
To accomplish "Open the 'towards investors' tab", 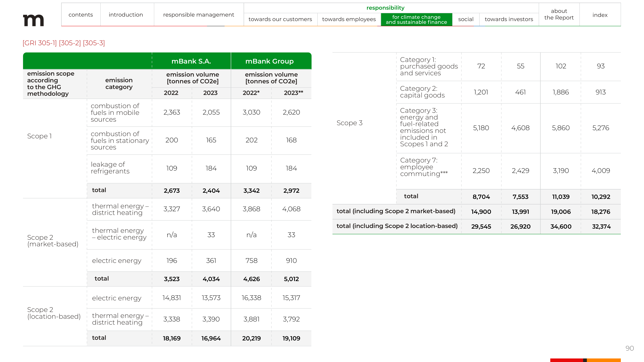I will (x=509, y=19).
